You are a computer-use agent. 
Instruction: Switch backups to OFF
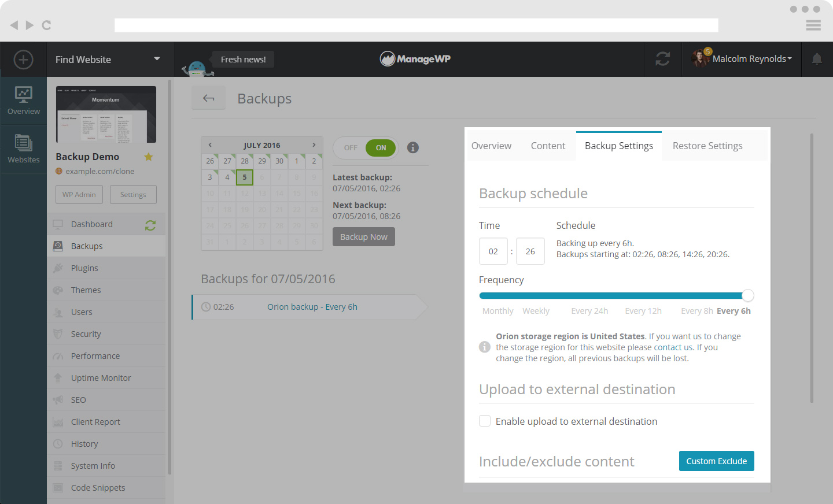[351, 148]
